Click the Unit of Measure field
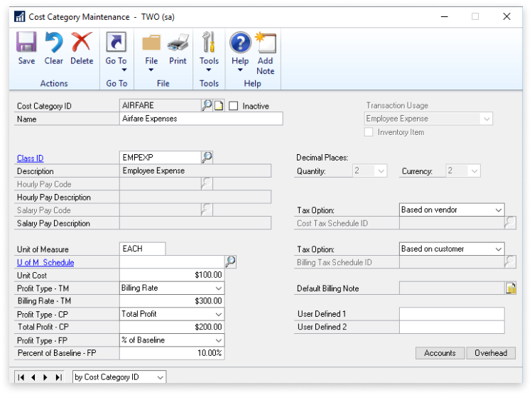The width and height of the screenshot is (532, 395). (143, 249)
